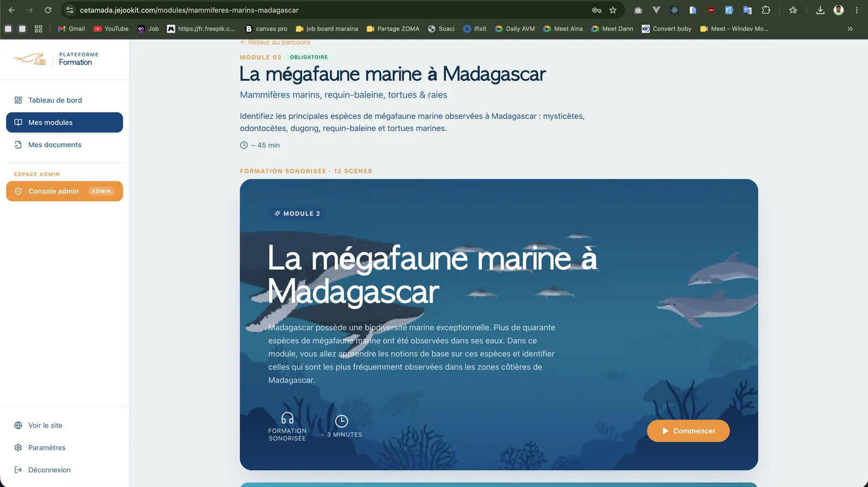Click the MODULE 2 badge
The image size is (868, 487).
297,214
